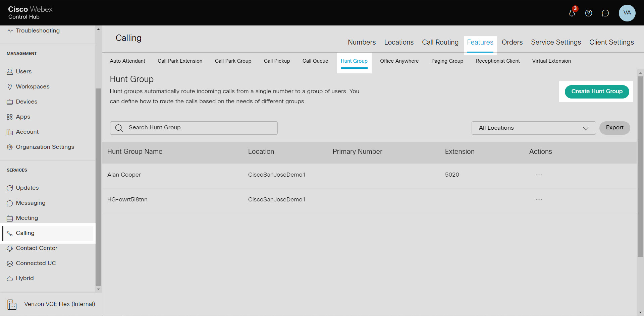This screenshot has height=316, width=644.
Task: Click the Export button
Action: click(614, 128)
